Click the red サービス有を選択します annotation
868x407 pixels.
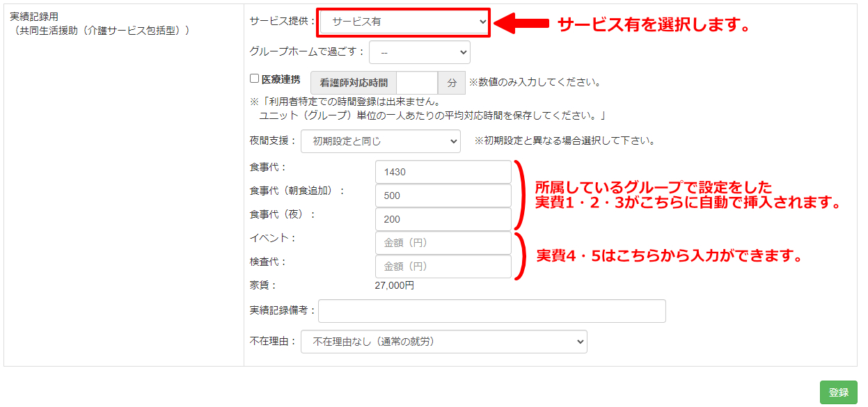[653, 25]
